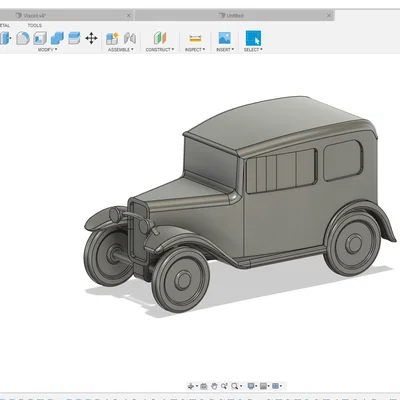This screenshot has width=400, height=400.
Task: Choose the Shell tool icon
Action: tap(40, 38)
